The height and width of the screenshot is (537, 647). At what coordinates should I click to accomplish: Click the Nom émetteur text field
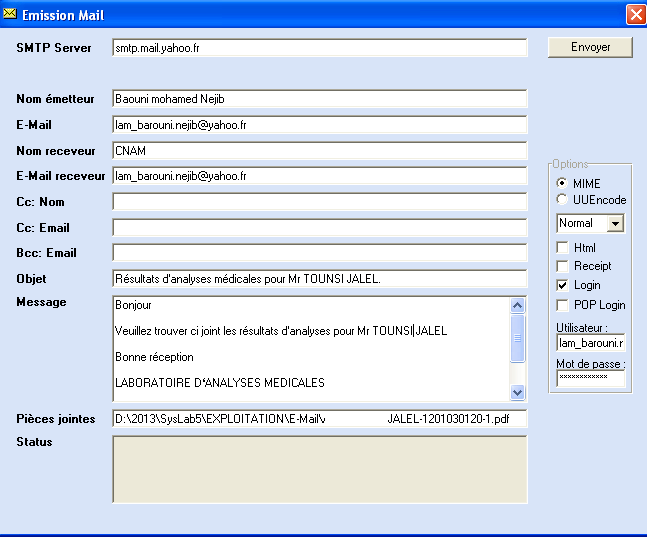(319, 99)
